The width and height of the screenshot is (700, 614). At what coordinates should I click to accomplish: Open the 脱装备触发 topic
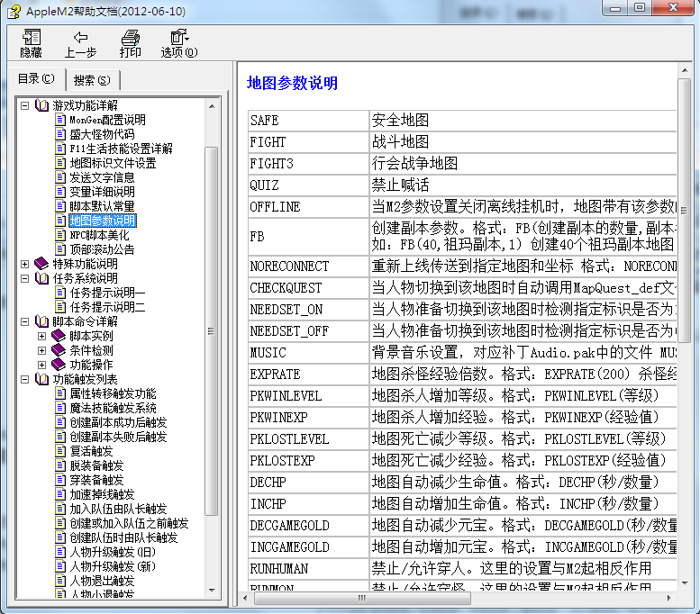click(97, 465)
